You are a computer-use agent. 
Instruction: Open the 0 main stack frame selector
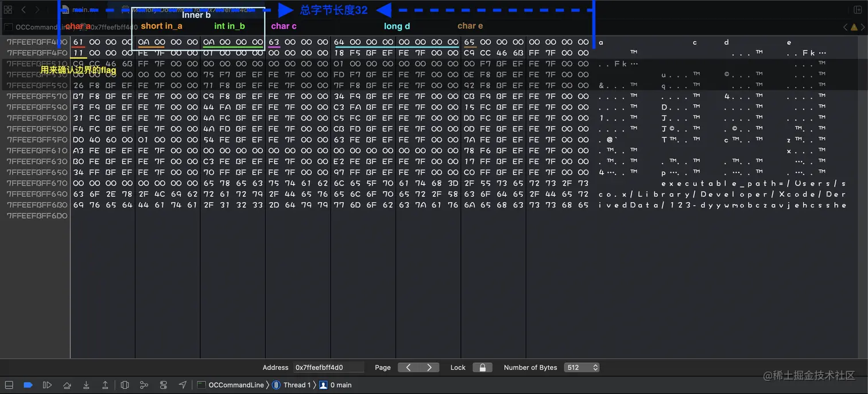point(336,385)
